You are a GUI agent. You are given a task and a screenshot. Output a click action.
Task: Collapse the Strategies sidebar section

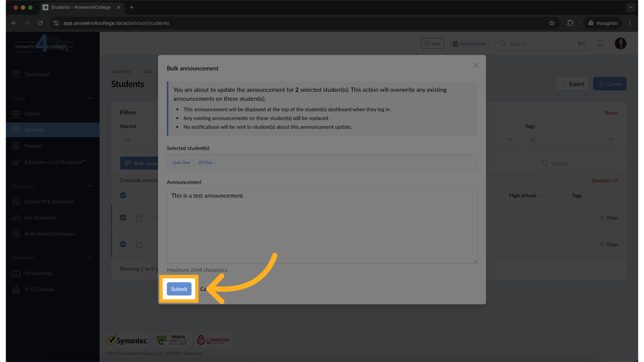pyautogui.click(x=90, y=186)
